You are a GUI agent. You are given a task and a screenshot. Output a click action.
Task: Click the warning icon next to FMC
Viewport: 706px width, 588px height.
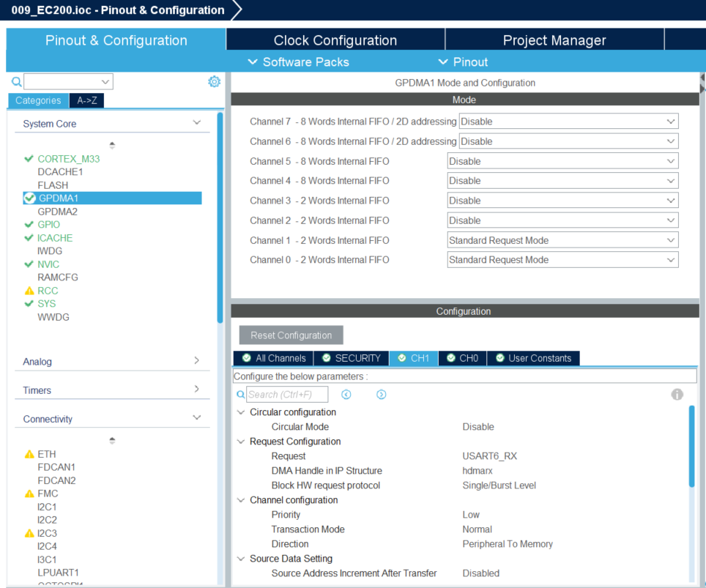pos(29,493)
